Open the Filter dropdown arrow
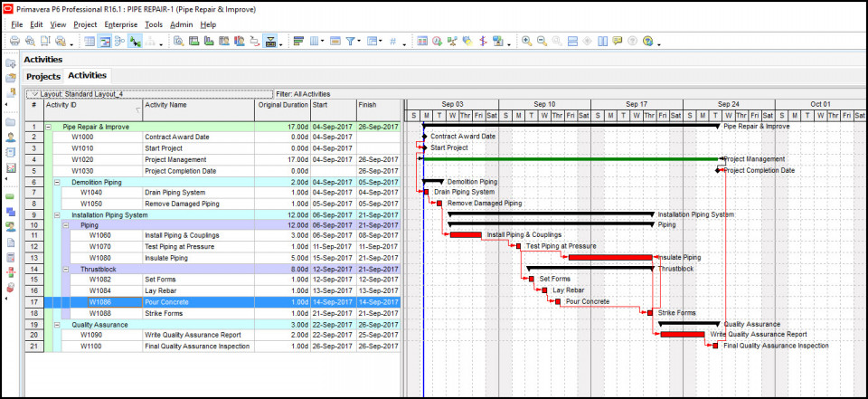Screen dimensions: 868x399 pyautogui.click(x=359, y=42)
